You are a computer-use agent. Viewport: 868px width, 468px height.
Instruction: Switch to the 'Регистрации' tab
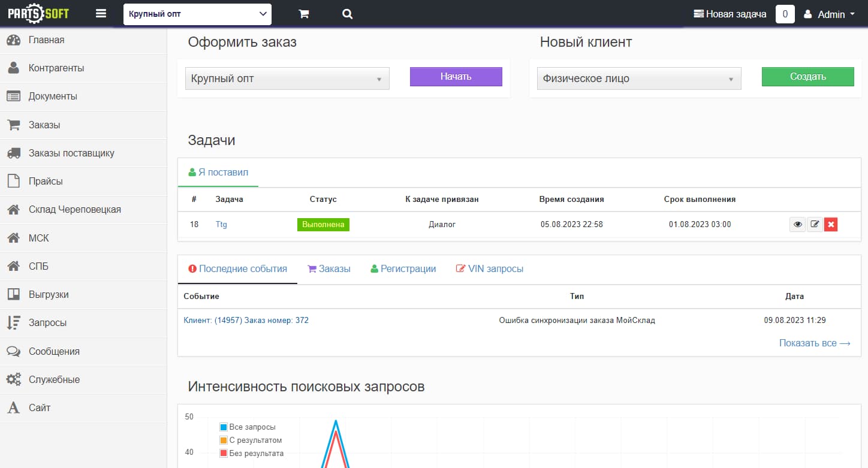point(403,269)
